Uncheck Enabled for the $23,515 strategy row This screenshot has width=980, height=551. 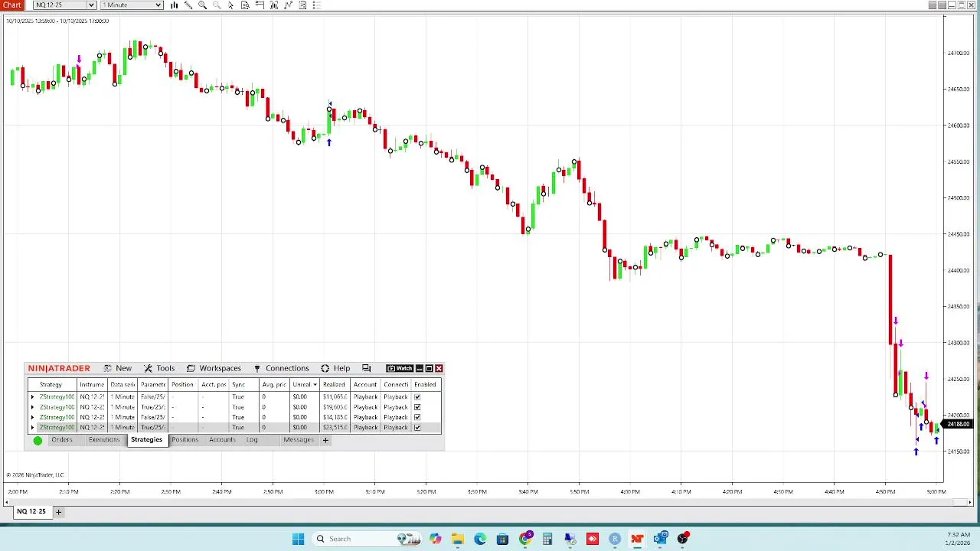click(x=417, y=427)
